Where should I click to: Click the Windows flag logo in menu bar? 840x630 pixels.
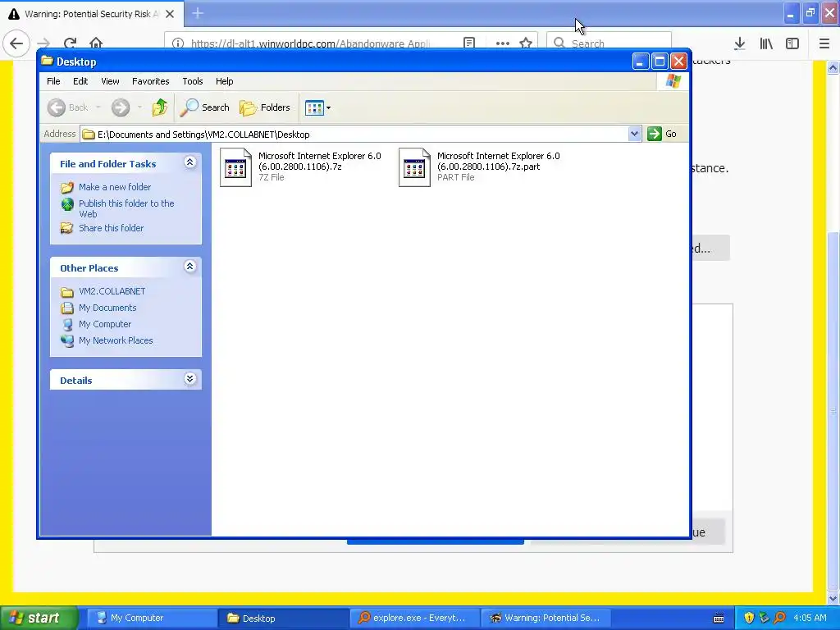[x=673, y=81]
